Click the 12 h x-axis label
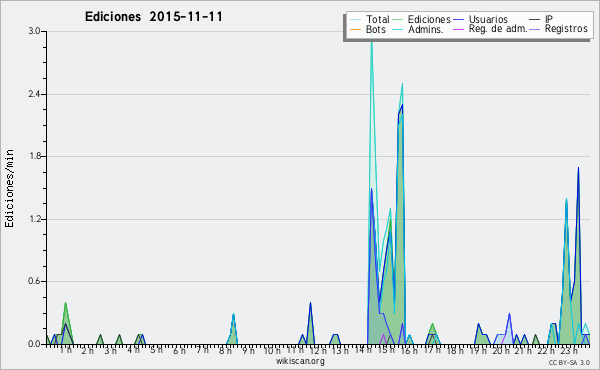 pyautogui.click(x=318, y=350)
